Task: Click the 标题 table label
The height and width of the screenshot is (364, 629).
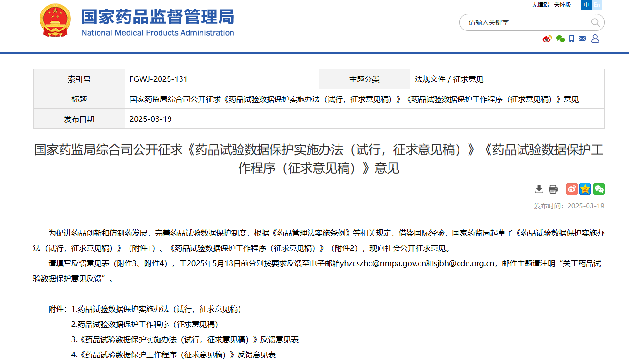Action: [79, 99]
